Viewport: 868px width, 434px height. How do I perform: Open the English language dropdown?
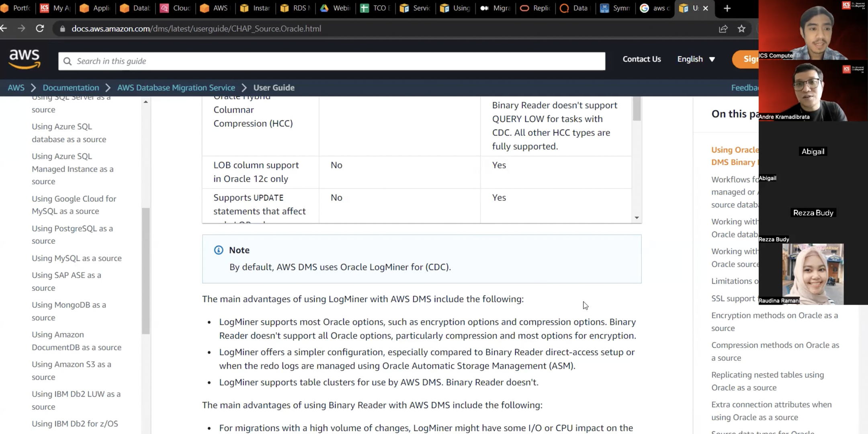696,59
